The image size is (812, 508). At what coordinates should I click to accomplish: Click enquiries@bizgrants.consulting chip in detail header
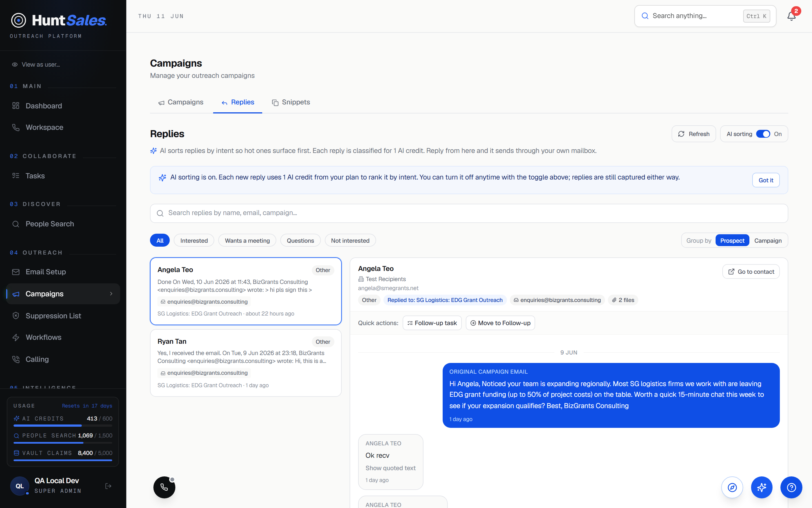pos(557,300)
